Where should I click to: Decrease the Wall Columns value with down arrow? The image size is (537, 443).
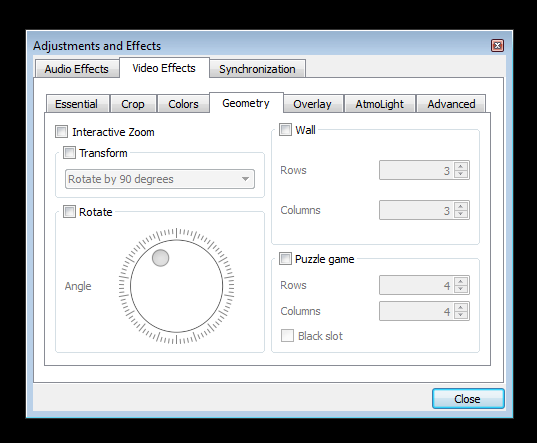click(461, 214)
